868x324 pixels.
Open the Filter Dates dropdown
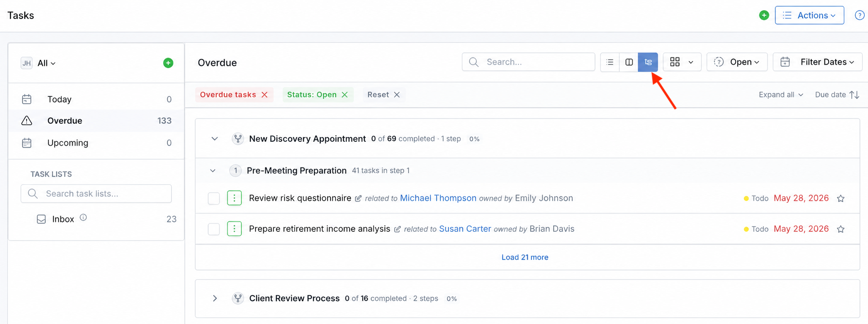(818, 62)
